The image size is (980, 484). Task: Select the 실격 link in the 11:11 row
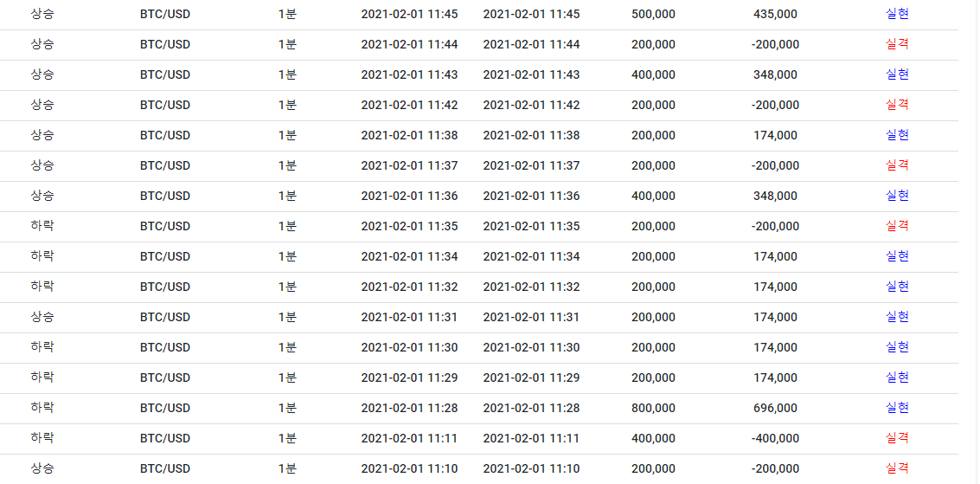[897, 438]
